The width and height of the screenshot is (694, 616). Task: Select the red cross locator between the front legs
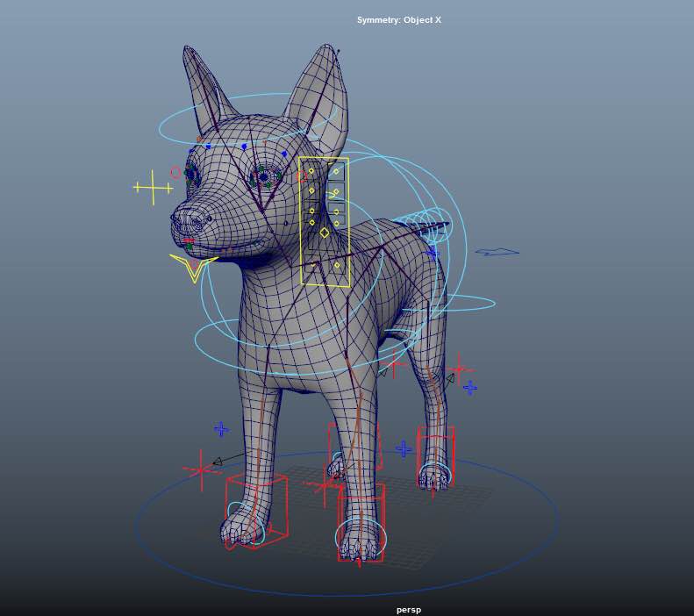pyautogui.click(x=324, y=485)
